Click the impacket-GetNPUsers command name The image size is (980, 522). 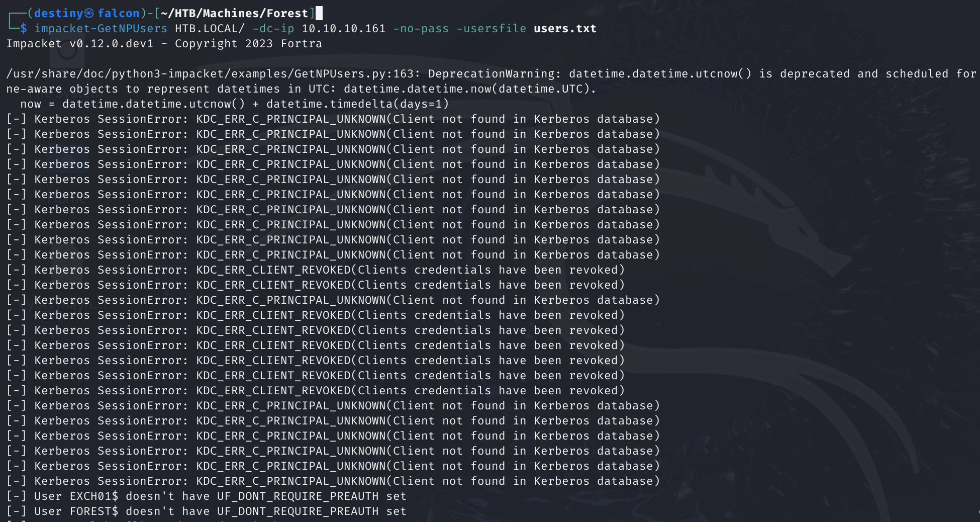[101, 29]
